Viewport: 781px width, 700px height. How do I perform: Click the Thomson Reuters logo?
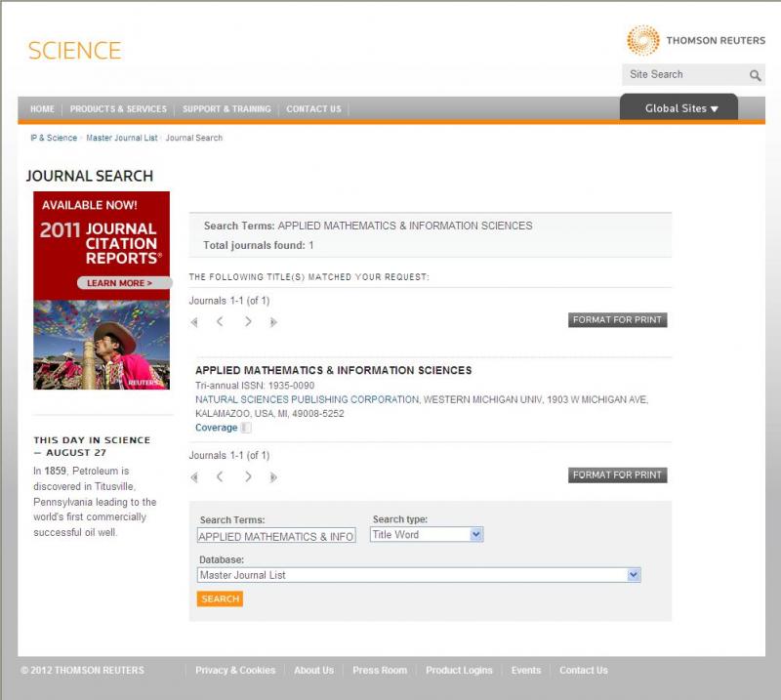696,40
